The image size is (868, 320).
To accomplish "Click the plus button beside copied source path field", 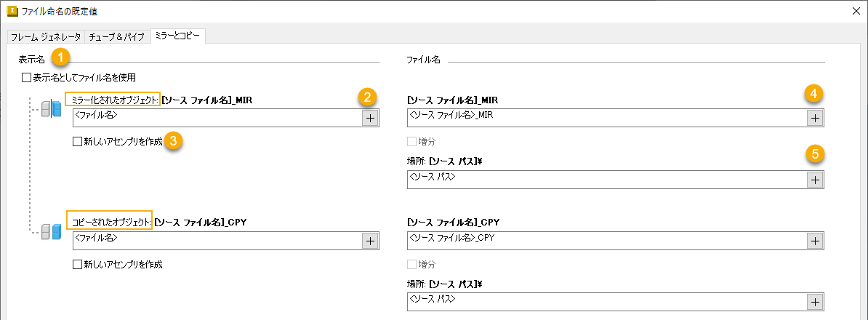I will (x=815, y=302).
